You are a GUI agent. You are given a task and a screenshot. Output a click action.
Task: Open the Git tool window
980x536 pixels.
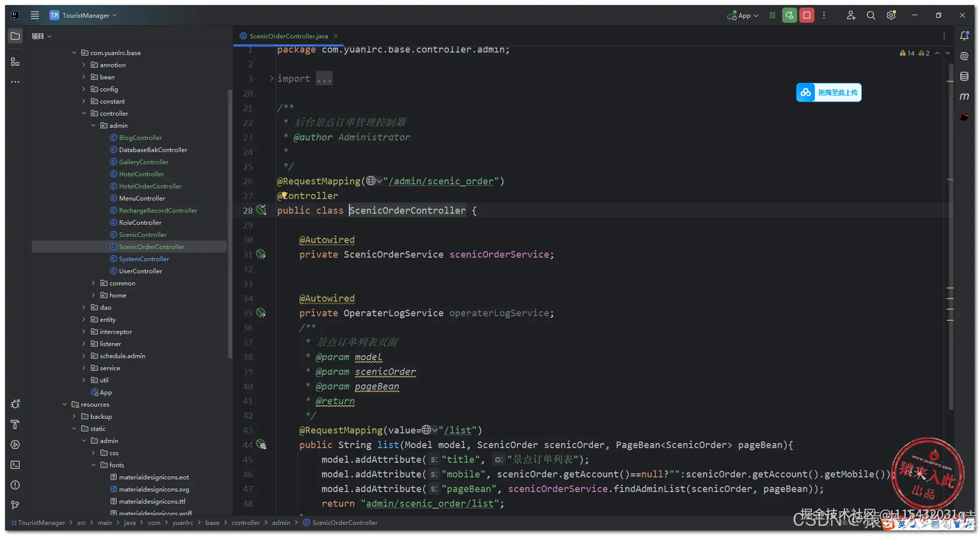15,505
